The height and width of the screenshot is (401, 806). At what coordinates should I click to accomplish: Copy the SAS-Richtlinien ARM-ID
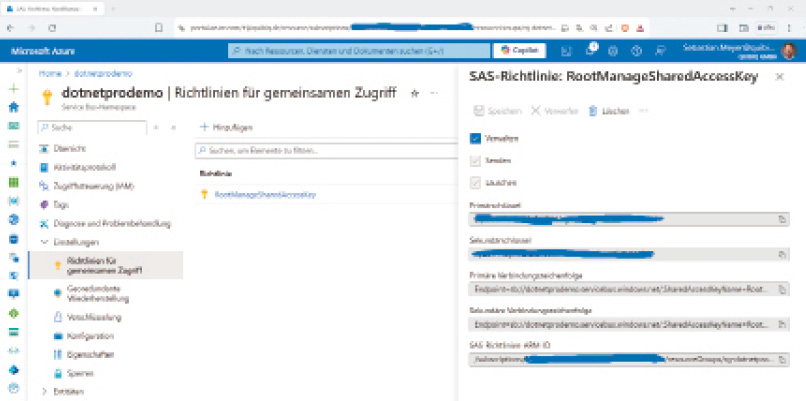click(x=782, y=360)
